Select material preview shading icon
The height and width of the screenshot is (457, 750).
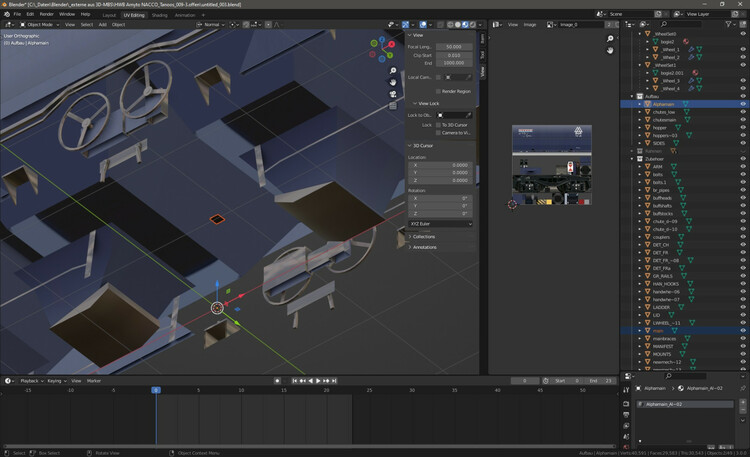[465, 24]
